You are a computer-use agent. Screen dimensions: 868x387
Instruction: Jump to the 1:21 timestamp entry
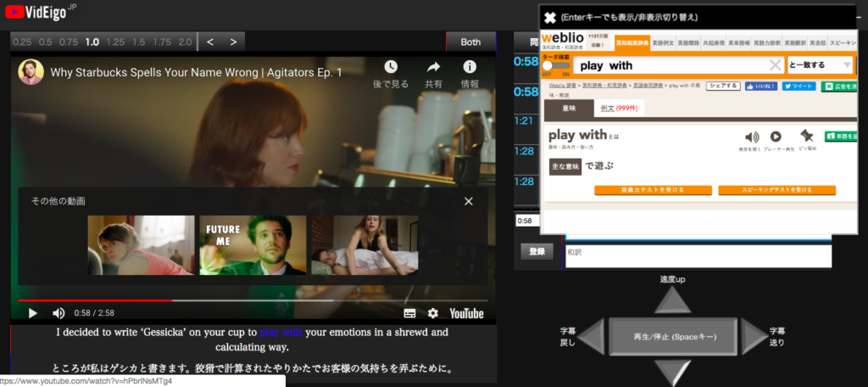point(523,121)
